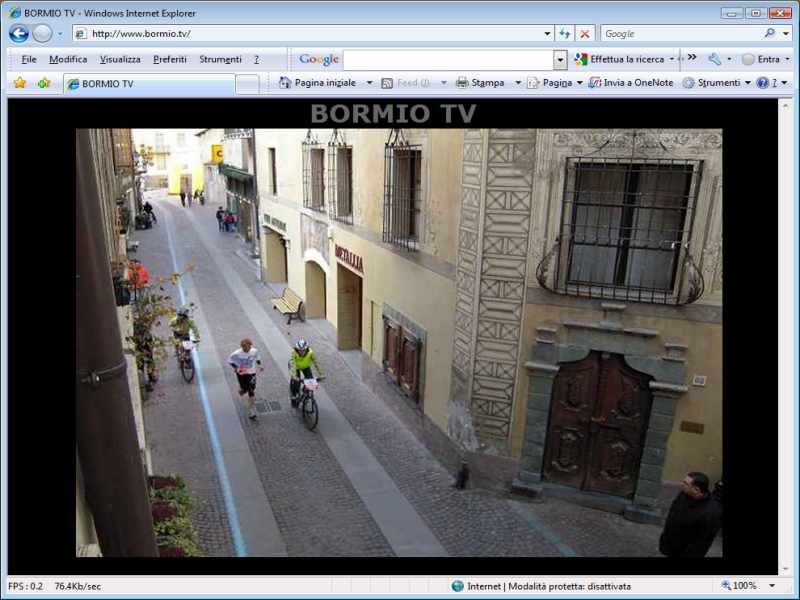The height and width of the screenshot is (600, 800).
Task: Select the BORMIO TV tab
Action: pyautogui.click(x=148, y=84)
